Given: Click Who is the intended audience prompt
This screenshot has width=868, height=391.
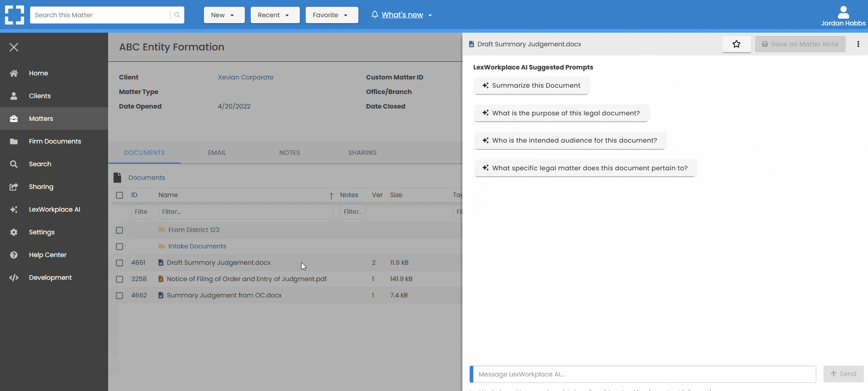Looking at the screenshot, I should click(x=570, y=140).
